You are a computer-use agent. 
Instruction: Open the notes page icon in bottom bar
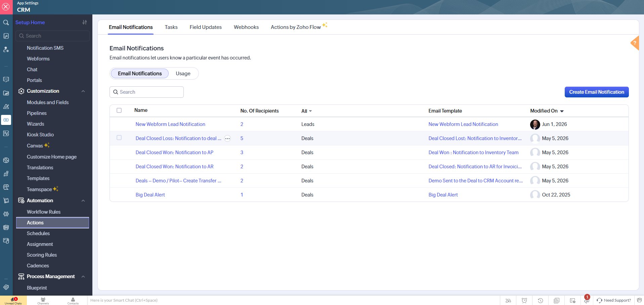coord(557,300)
